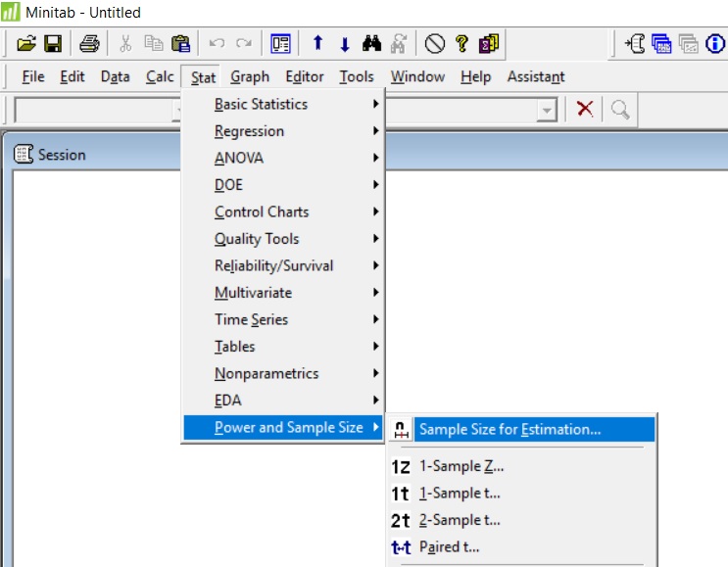728x567 pixels.
Task: Open the Window menu
Action: (417, 76)
